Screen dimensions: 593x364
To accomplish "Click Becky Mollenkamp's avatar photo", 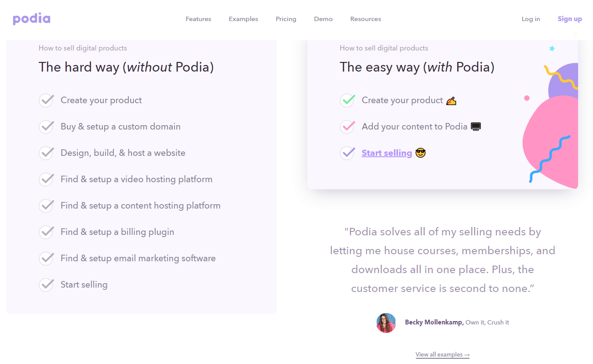I will pos(386,323).
